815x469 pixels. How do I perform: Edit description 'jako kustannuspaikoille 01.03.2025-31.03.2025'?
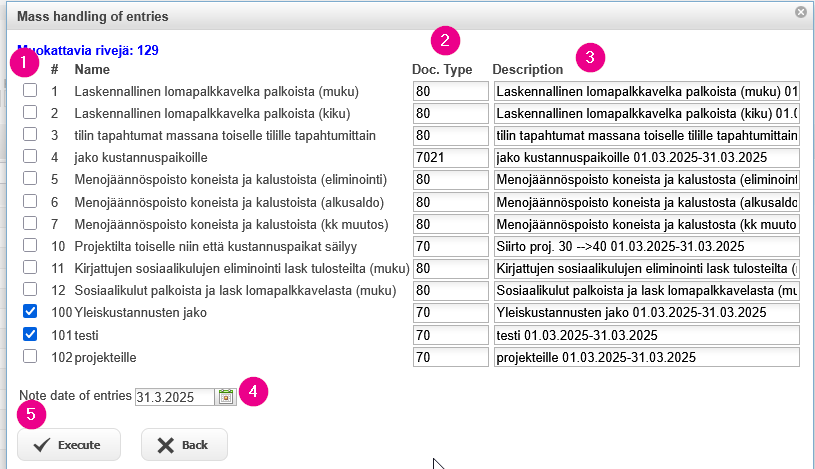tap(647, 158)
